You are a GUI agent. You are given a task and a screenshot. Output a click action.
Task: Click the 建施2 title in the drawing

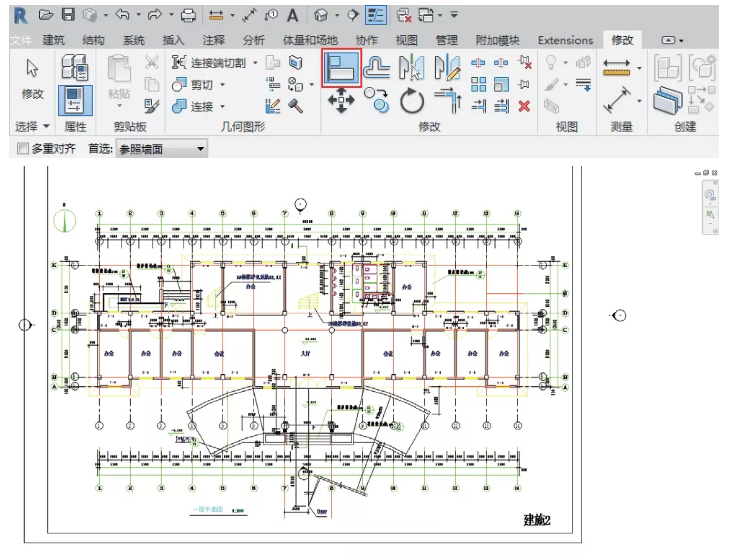point(537,520)
